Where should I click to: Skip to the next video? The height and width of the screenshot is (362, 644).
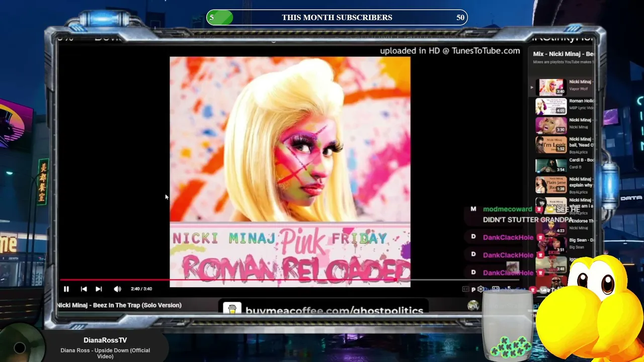point(99,289)
